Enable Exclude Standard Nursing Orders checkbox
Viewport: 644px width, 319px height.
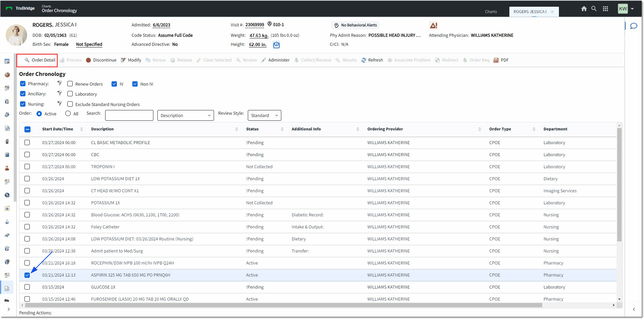click(70, 104)
